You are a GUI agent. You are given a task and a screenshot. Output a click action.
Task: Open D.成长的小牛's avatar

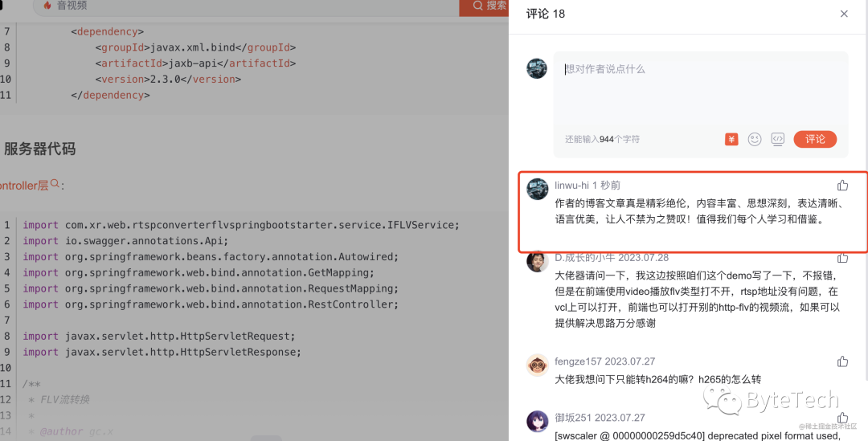pyautogui.click(x=537, y=261)
